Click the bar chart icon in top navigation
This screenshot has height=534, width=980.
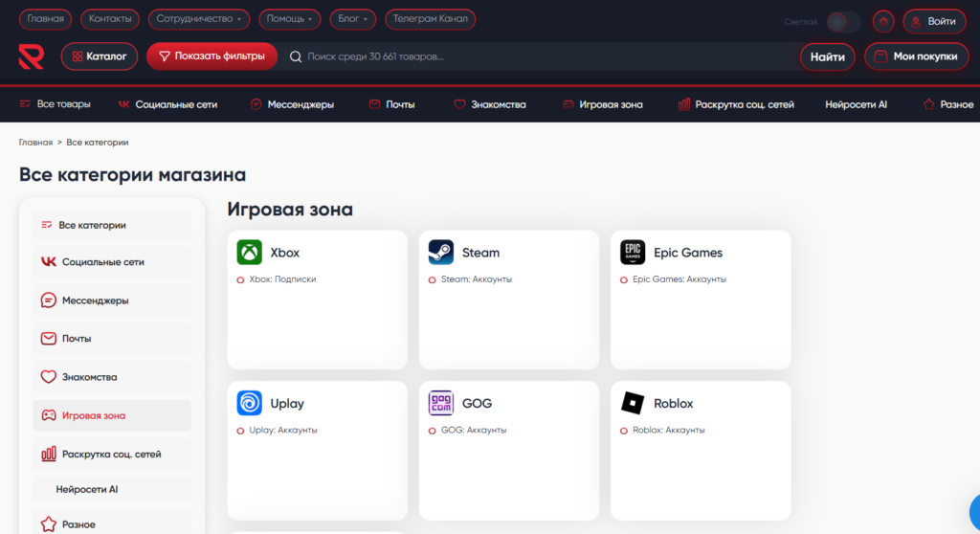(683, 104)
